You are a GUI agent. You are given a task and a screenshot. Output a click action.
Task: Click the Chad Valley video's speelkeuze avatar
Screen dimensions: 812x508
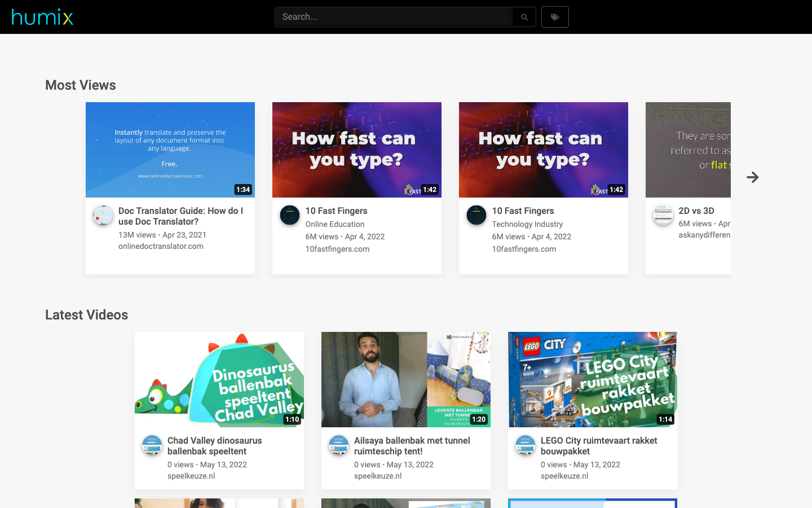152,445
